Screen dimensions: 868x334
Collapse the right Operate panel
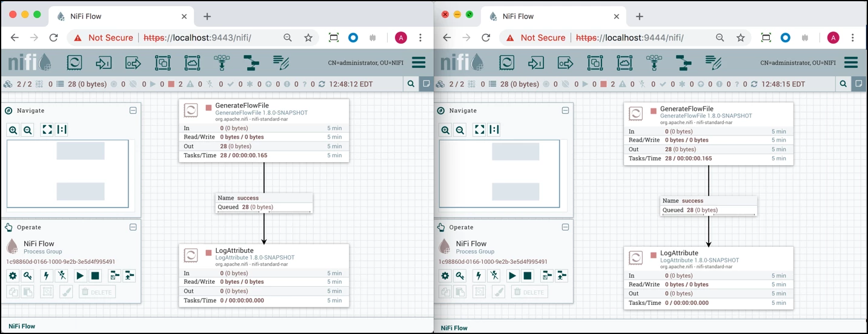(x=565, y=228)
